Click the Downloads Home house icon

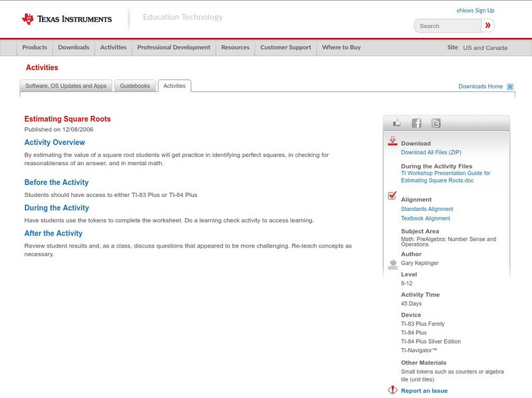pos(510,87)
